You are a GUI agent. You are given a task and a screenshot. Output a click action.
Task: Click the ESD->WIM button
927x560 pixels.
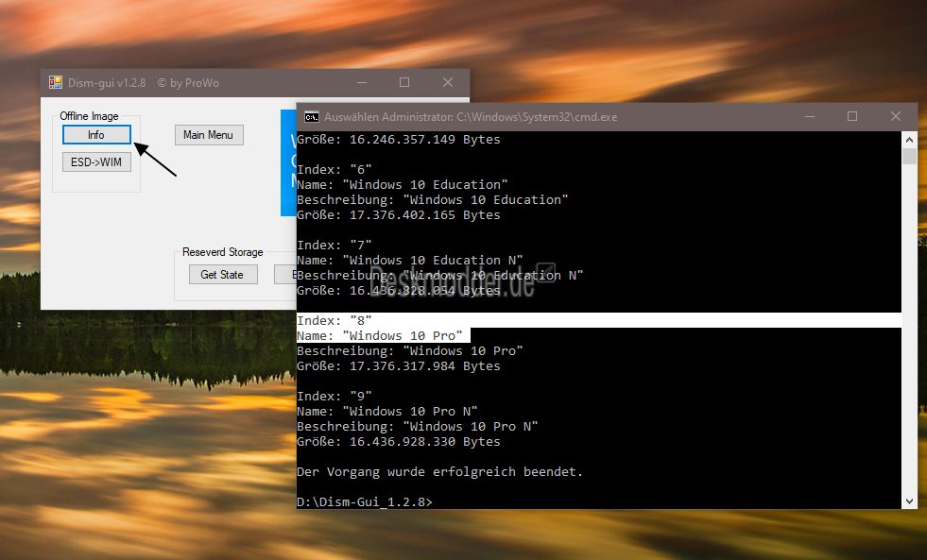point(96,161)
